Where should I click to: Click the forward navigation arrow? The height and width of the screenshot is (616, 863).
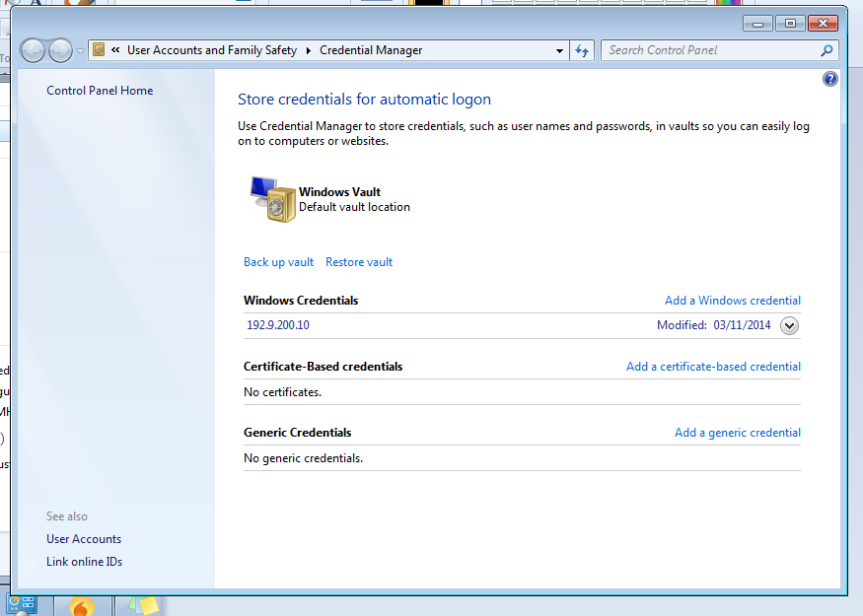pos(59,49)
